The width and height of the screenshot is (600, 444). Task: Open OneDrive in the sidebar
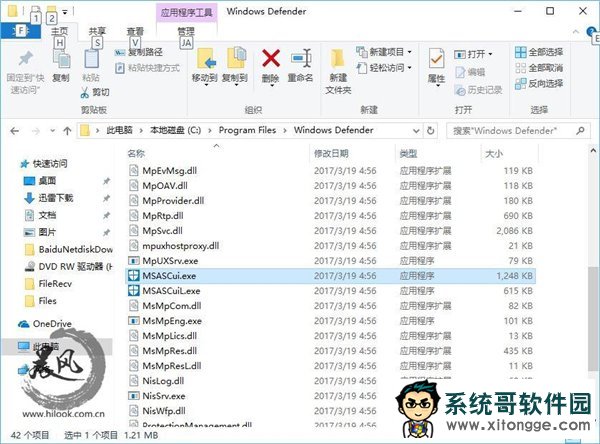(45, 324)
